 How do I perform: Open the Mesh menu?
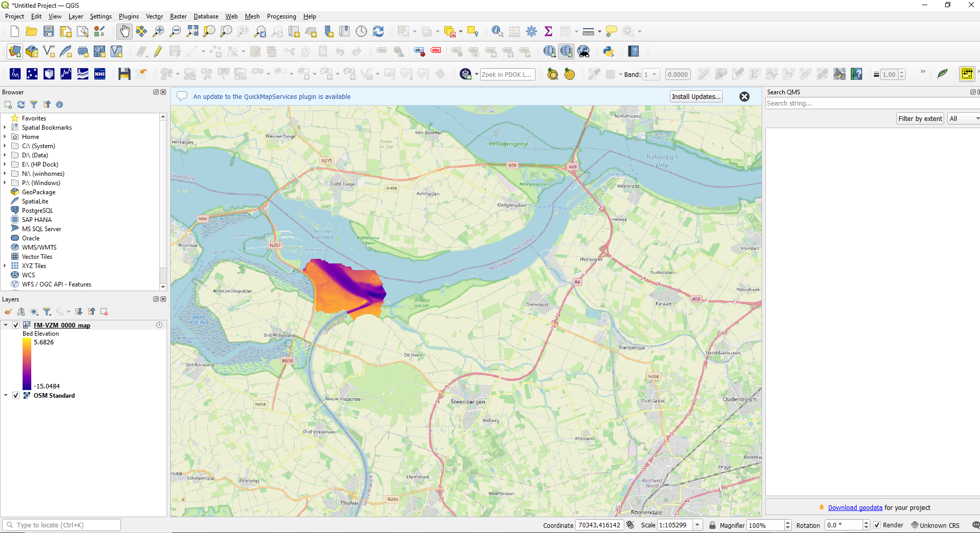pos(252,16)
